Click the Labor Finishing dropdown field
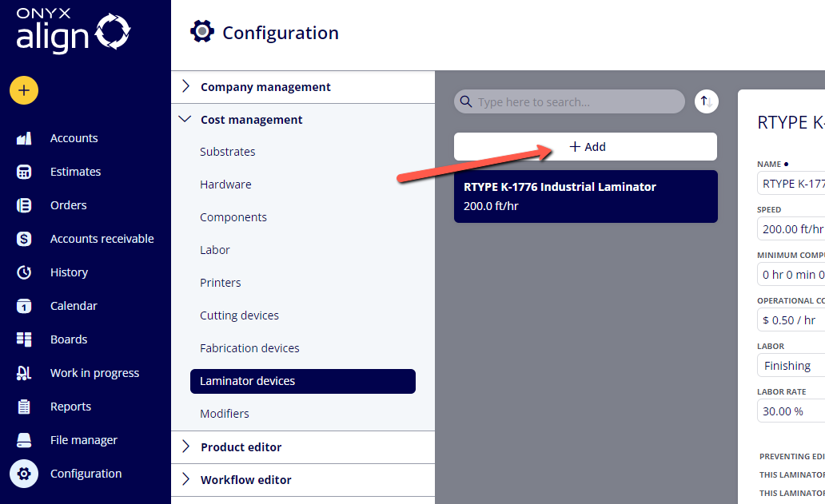The height and width of the screenshot is (504, 825). pos(791,365)
